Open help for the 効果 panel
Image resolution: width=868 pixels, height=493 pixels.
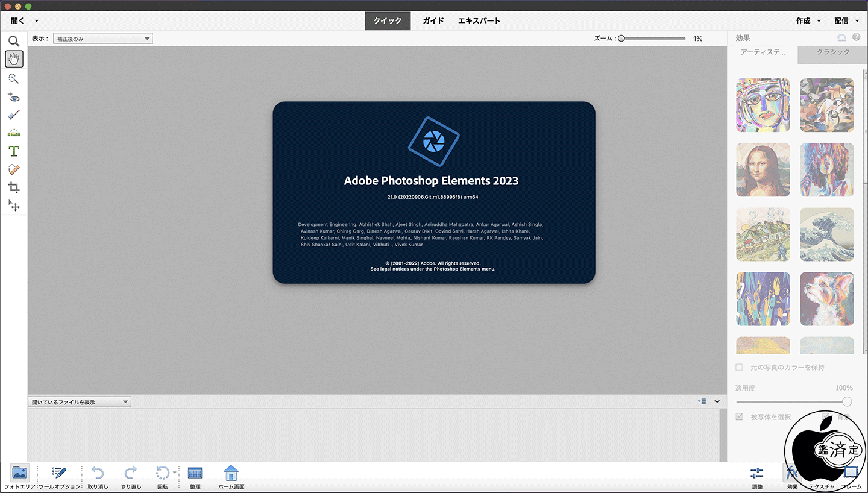(x=857, y=37)
